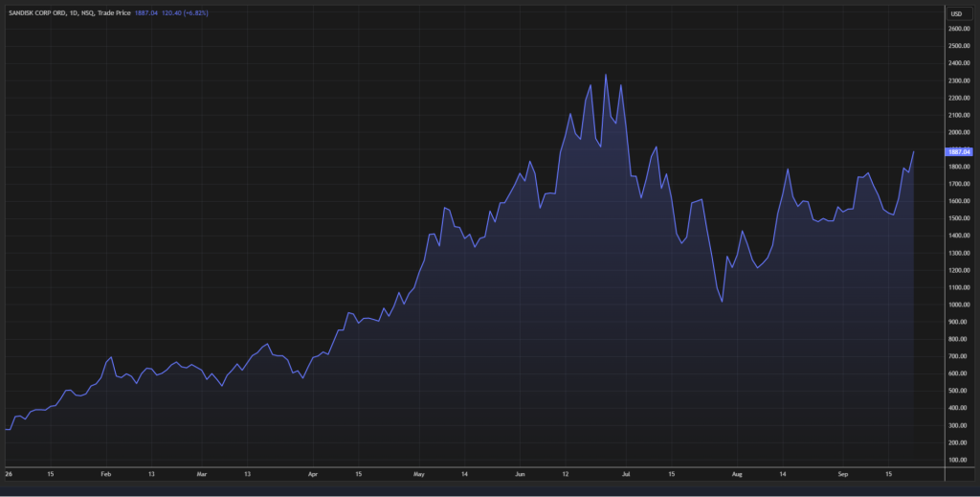Click the Jul label on the time axis

(x=626, y=474)
